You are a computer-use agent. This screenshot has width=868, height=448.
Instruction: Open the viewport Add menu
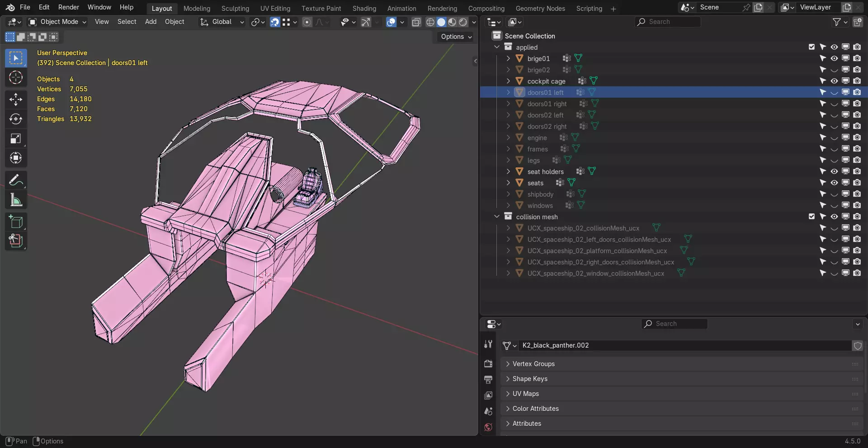(151, 22)
